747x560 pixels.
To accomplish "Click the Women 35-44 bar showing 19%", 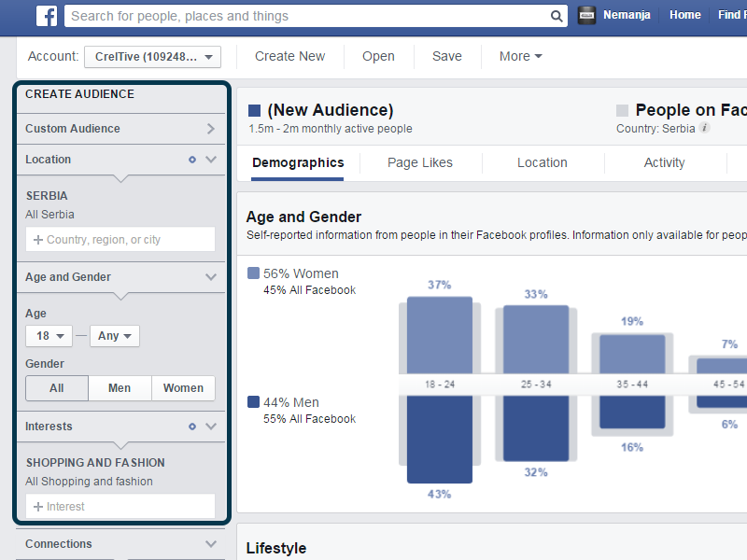I will [x=632, y=355].
